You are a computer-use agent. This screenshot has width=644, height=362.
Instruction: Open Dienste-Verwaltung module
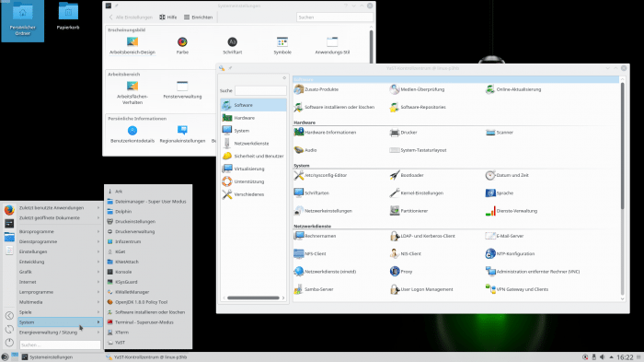(x=512, y=211)
